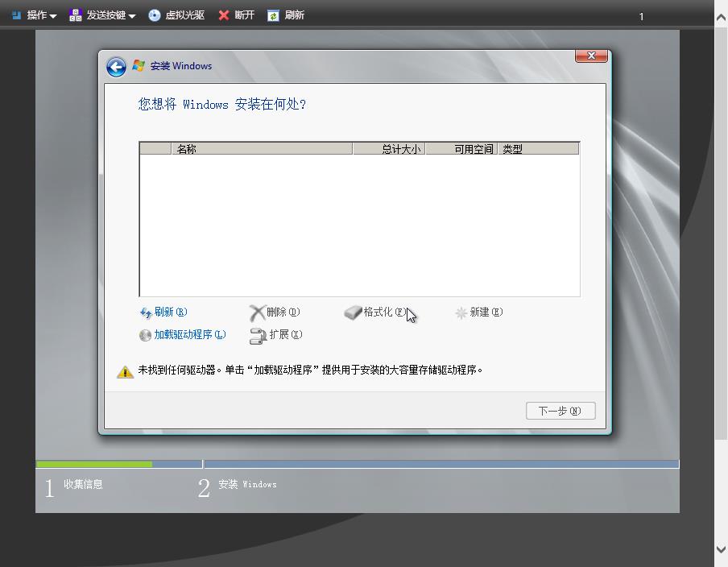Click the installation progress bar
The width and height of the screenshot is (728, 567).
[358, 464]
